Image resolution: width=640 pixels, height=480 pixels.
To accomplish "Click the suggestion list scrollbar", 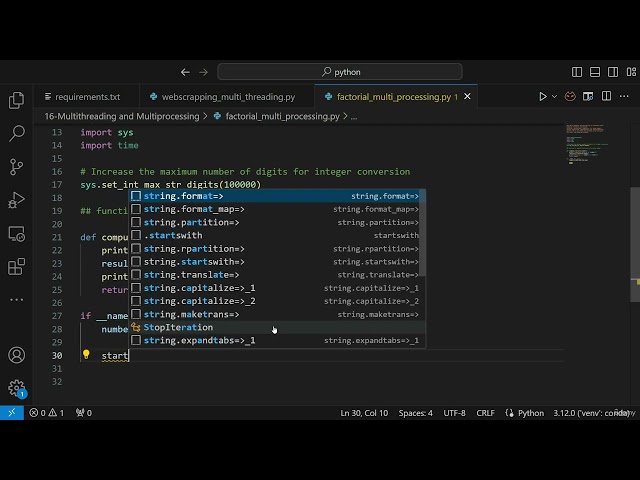I will 422,233.
